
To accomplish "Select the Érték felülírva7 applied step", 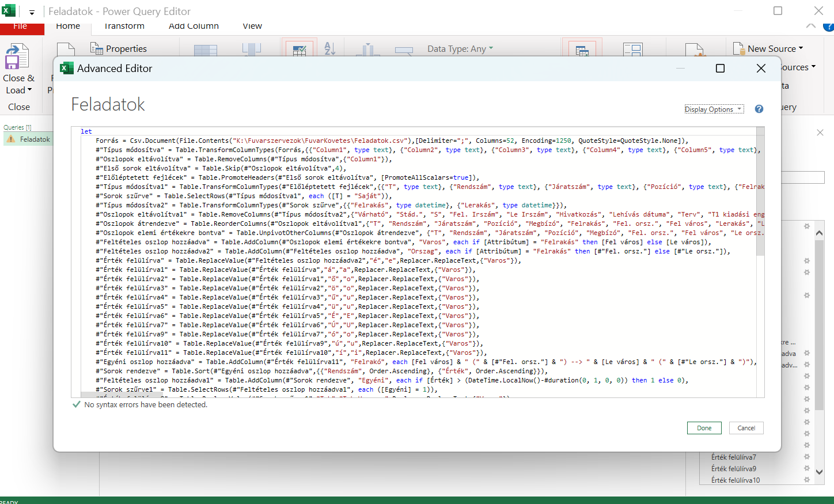I will pyautogui.click(x=734, y=457).
